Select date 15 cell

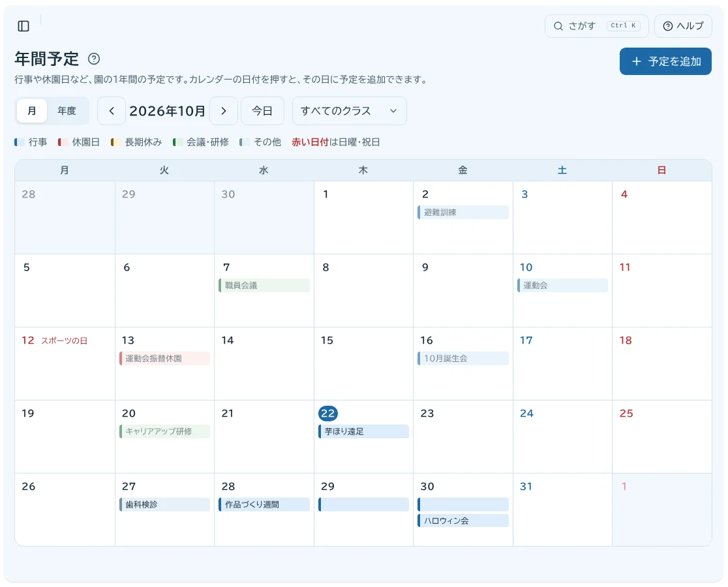[363, 363]
